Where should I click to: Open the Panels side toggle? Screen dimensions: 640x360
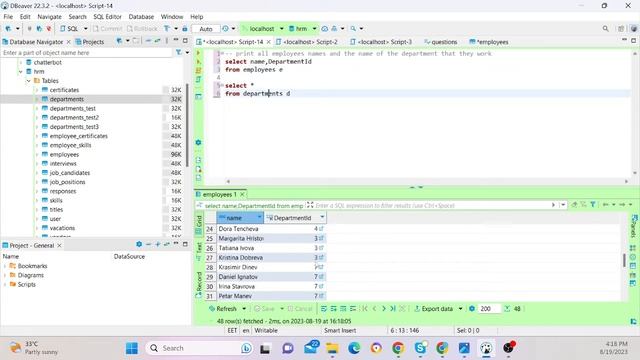634,227
